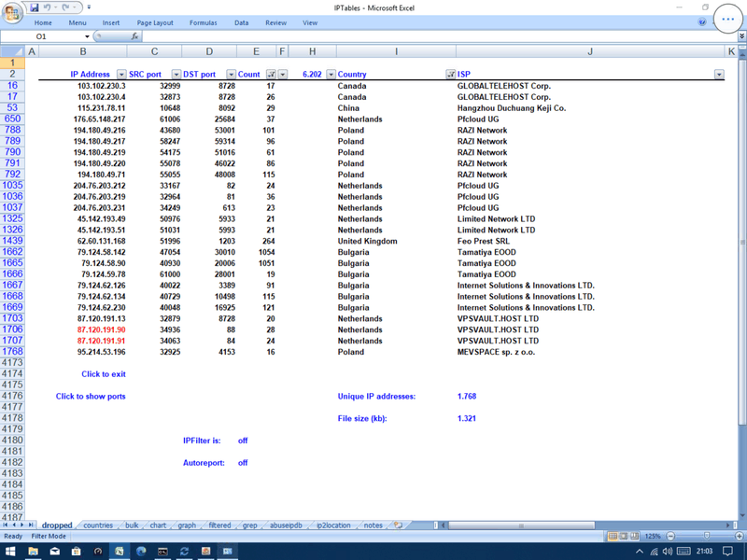Switch to Normal view
Screen dimensions: 747x560
tap(613, 536)
